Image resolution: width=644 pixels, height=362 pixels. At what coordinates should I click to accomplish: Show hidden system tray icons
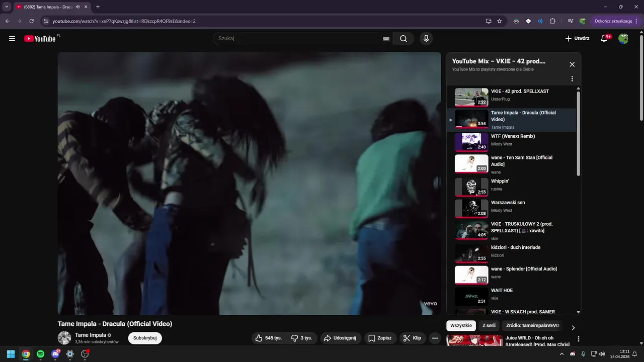click(x=561, y=354)
